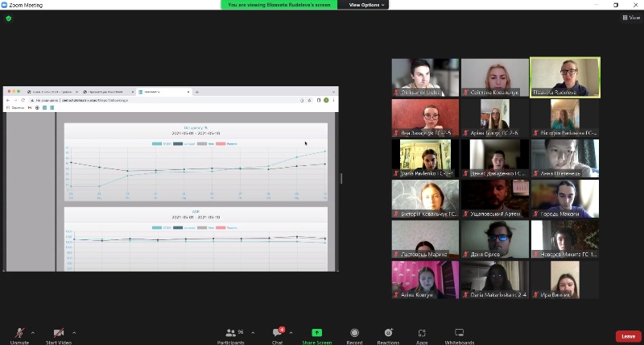Select the active third browser tab
This screenshot has height=345, width=644.
[x=164, y=92]
